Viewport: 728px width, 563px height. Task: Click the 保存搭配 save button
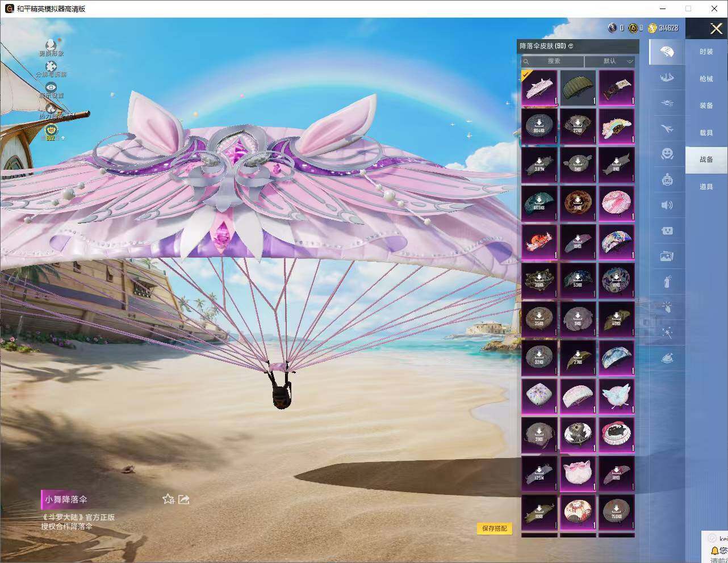click(x=495, y=528)
